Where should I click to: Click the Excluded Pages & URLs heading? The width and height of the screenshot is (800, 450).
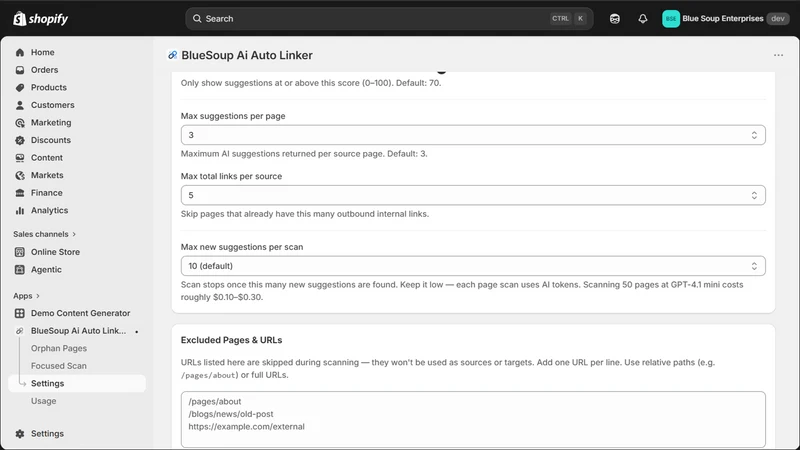[x=231, y=340]
